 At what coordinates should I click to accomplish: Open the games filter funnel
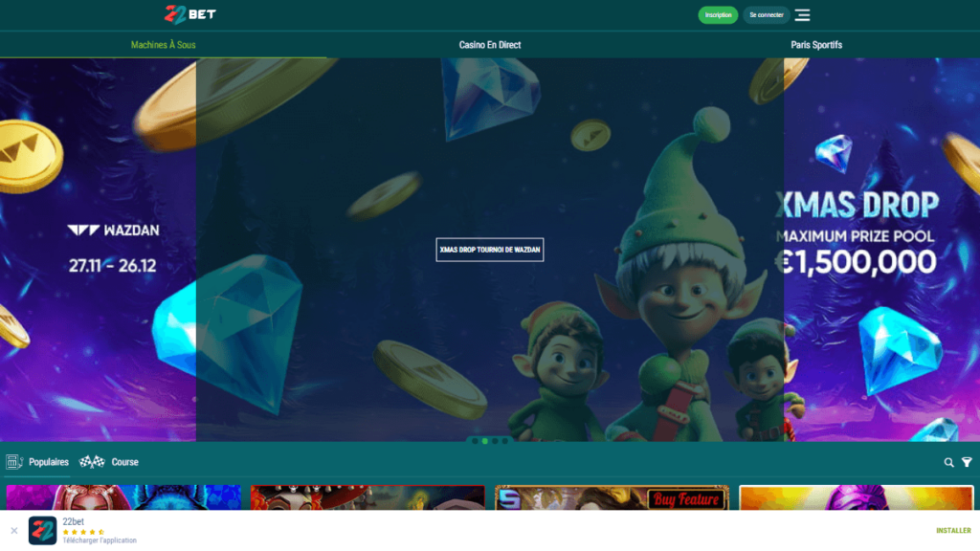click(x=967, y=462)
